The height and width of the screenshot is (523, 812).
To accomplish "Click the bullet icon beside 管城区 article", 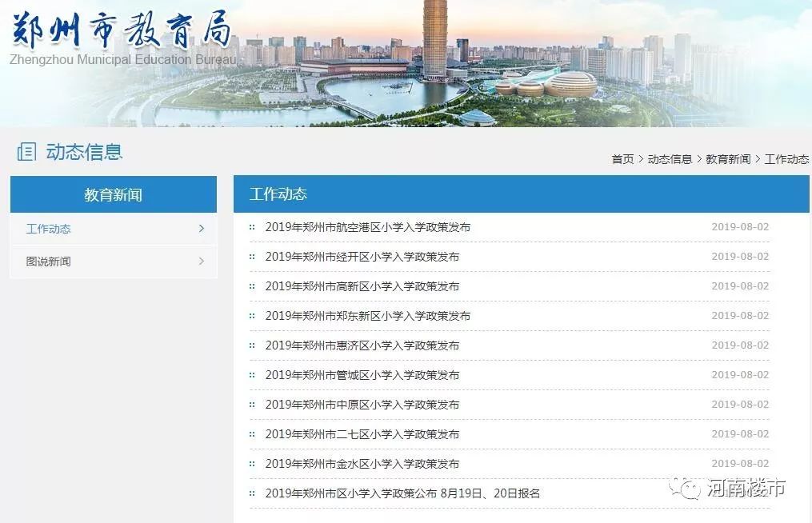I will 252,375.
